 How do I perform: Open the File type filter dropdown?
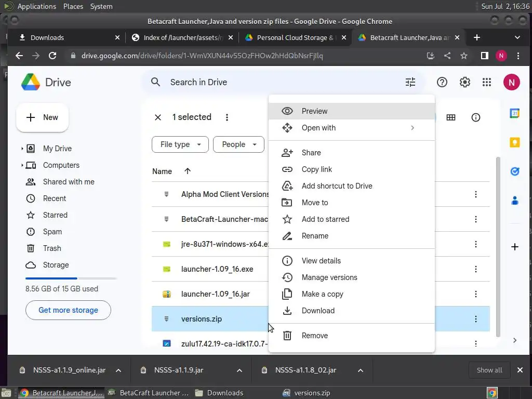pos(180,144)
